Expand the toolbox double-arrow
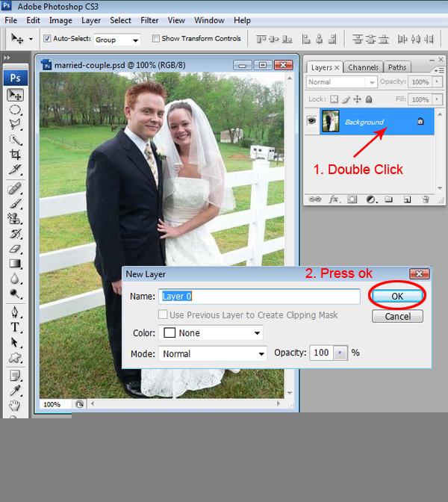Viewport: 448px width, 502px height. coord(7,58)
